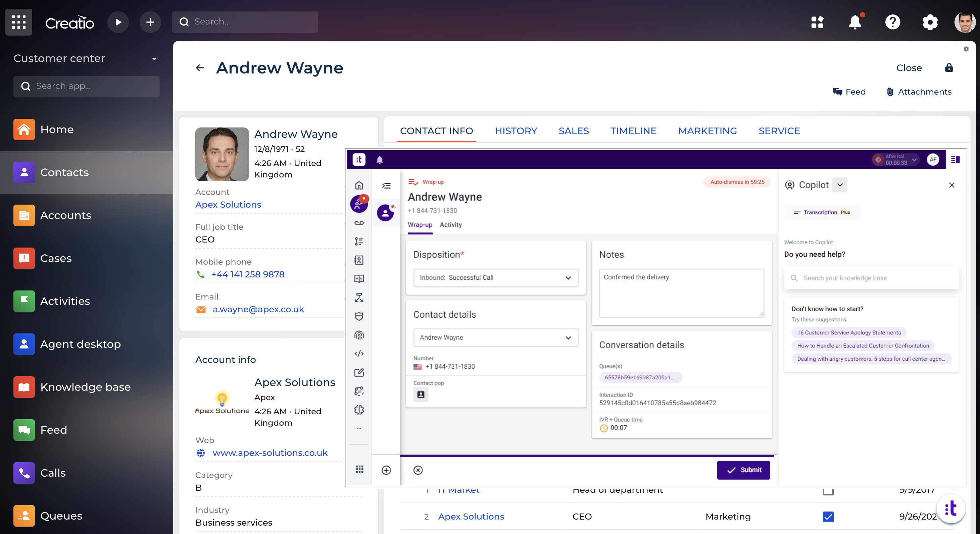Switch to the Activity tab in Talkdesk
Viewport: 980px width, 534px height.
450,225
